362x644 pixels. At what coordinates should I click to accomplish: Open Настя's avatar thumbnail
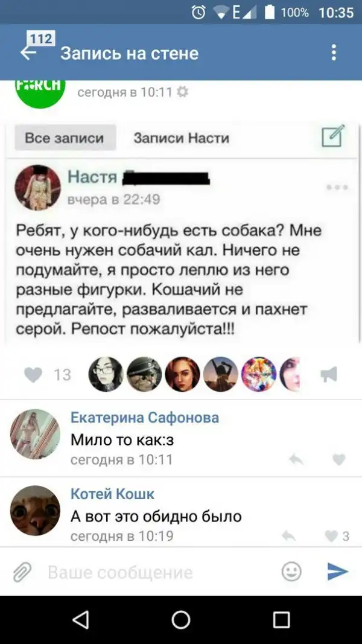[38, 188]
